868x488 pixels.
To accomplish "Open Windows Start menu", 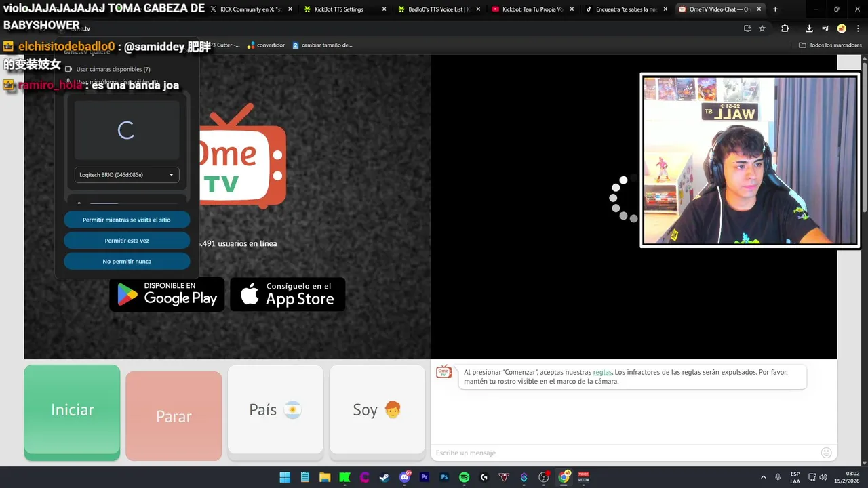I will [x=285, y=477].
